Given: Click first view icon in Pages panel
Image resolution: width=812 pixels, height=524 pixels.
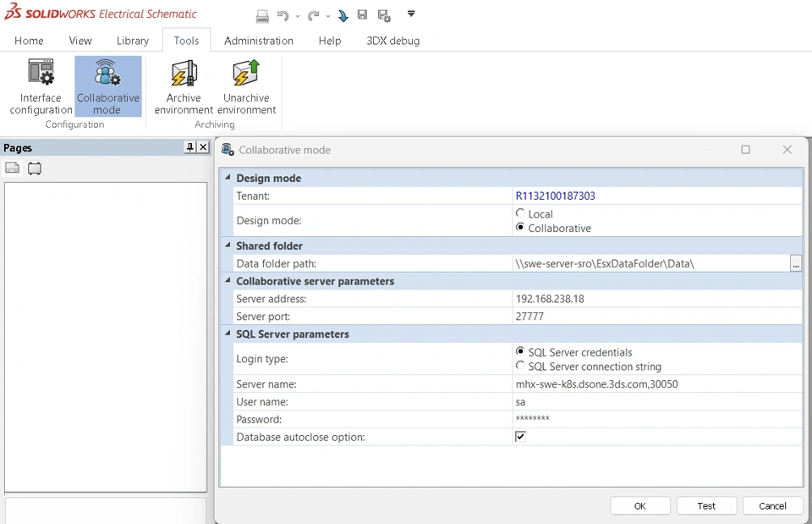Looking at the screenshot, I should coord(13,168).
